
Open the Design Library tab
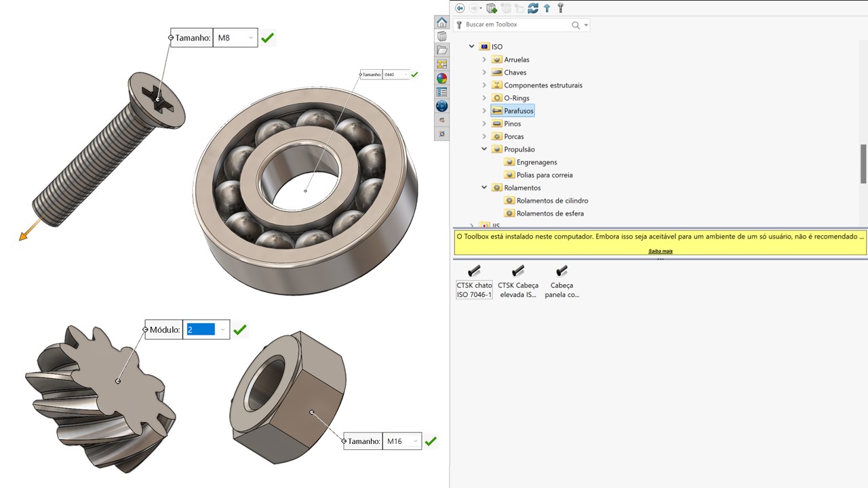[x=441, y=37]
